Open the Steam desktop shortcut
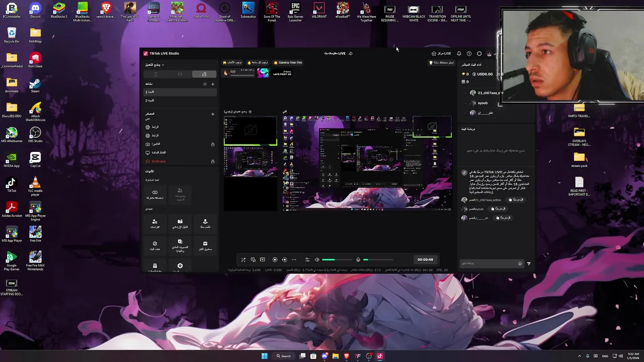The height and width of the screenshot is (362, 644). pyautogui.click(x=35, y=86)
